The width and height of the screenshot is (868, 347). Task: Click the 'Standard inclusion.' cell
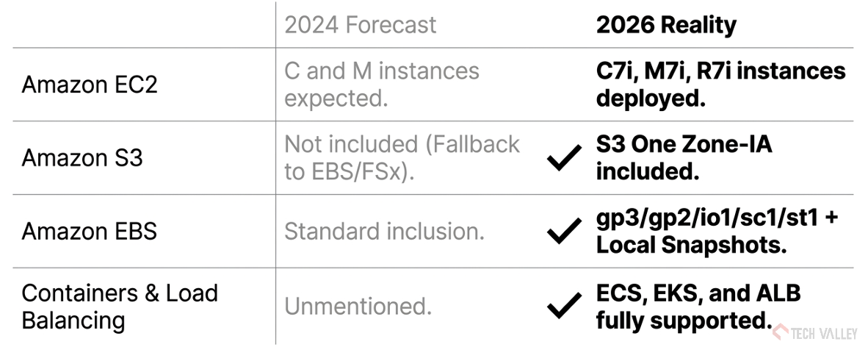pyautogui.click(x=384, y=232)
